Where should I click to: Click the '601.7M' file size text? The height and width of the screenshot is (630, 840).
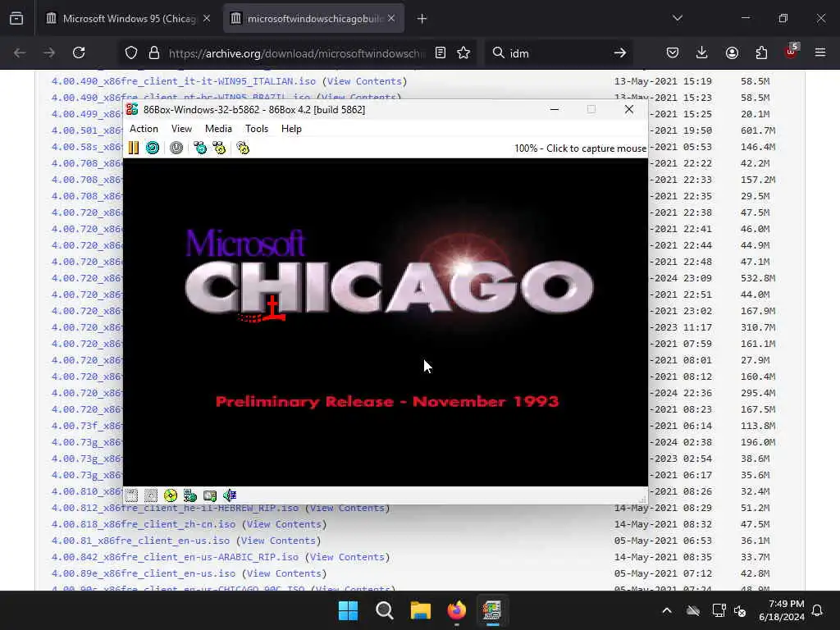pos(758,130)
